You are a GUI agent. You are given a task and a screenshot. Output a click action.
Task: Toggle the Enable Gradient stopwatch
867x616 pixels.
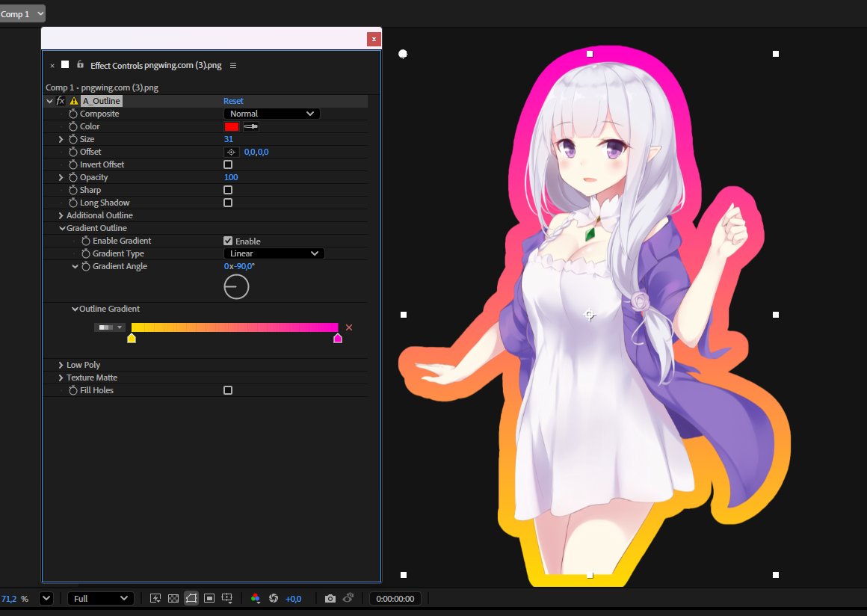pyautogui.click(x=86, y=241)
